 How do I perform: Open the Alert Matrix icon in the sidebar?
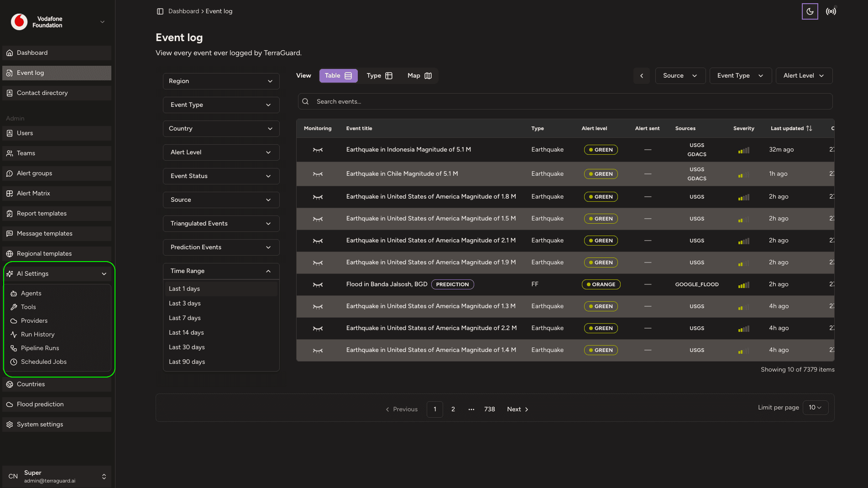(10, 194)
